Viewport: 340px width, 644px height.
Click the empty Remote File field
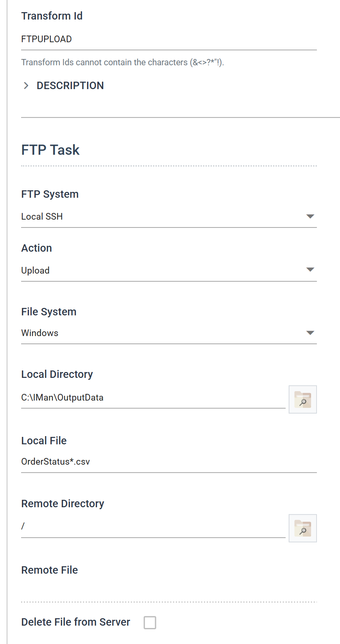169,592
